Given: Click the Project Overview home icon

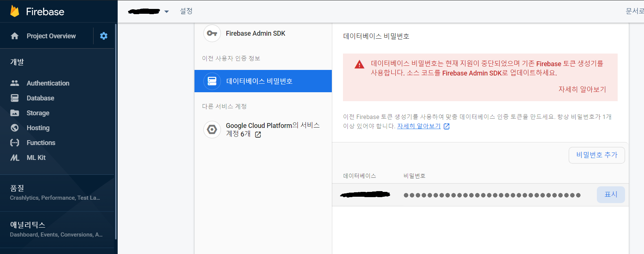Looking at the screenshot, I should (x=14, y=36).
